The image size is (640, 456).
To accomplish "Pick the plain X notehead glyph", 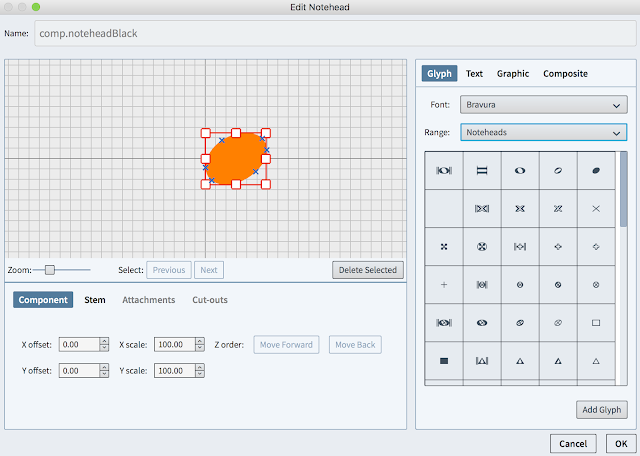I will 596,209.
